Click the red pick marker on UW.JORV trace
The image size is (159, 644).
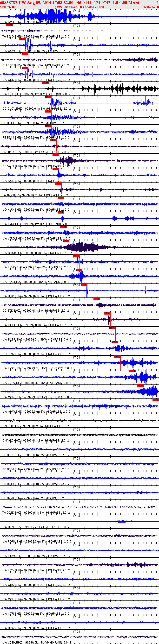[x=133, y=371]
